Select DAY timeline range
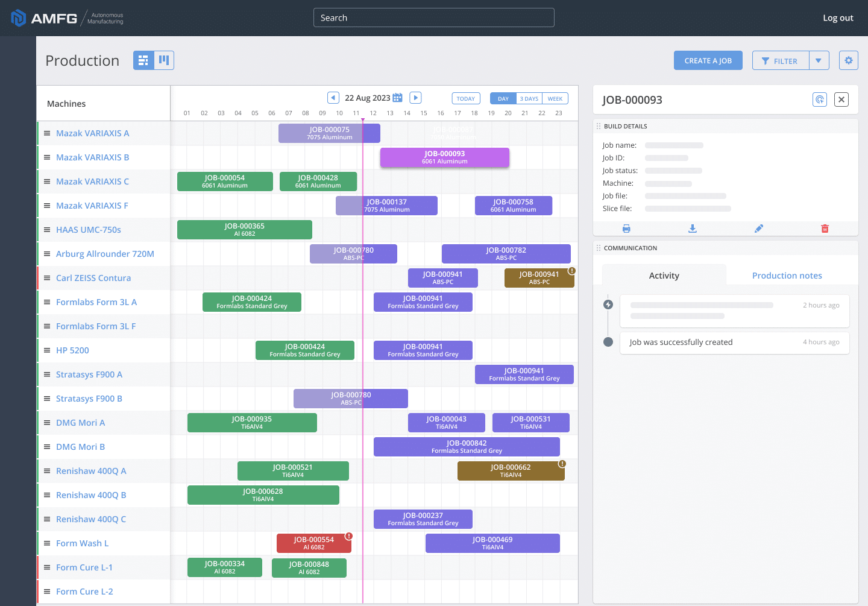The height and width of the screenshot is (606, 868). (503, 98)
